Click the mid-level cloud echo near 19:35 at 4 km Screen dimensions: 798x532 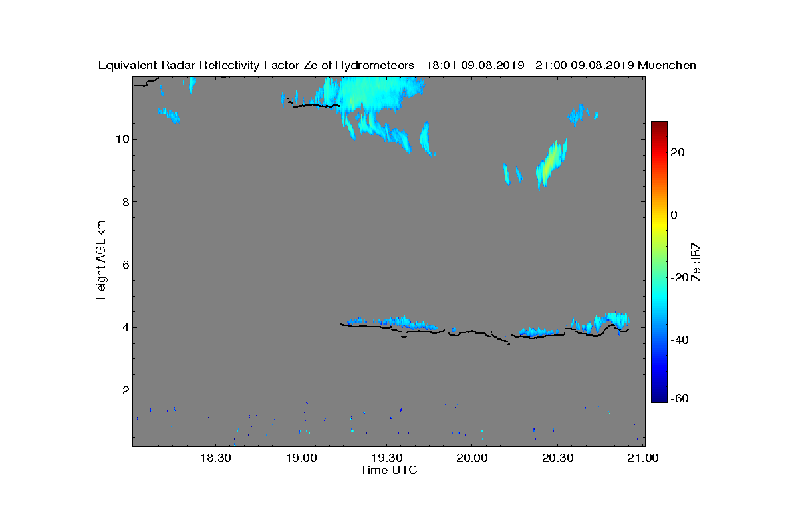coord(402,323)
